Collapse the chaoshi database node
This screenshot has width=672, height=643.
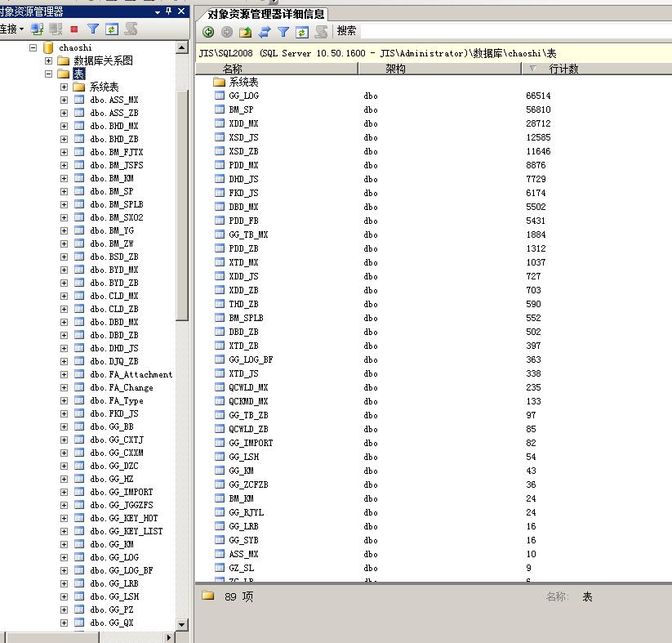click(x=33, y=47)
